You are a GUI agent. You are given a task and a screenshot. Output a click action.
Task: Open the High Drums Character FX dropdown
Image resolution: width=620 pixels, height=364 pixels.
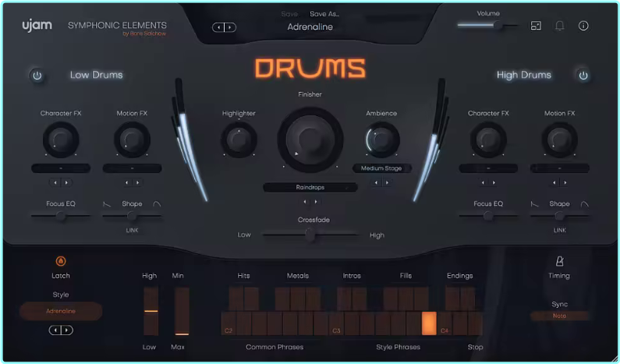coord(488,168)
